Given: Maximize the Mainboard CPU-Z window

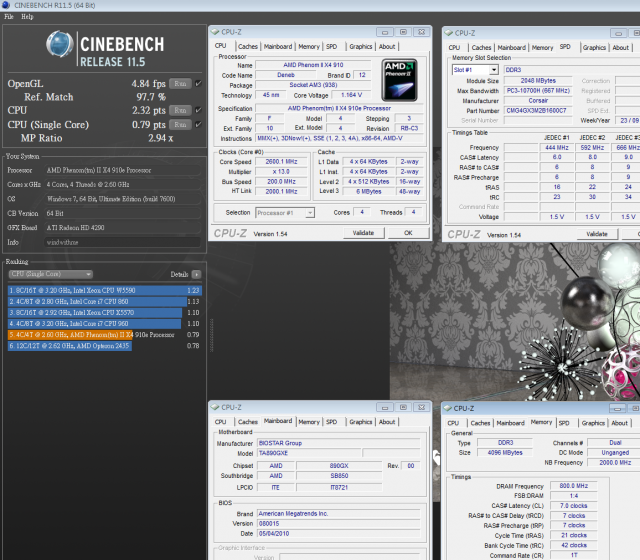Looking at the screenshot, I should click(x=403, y=407).
